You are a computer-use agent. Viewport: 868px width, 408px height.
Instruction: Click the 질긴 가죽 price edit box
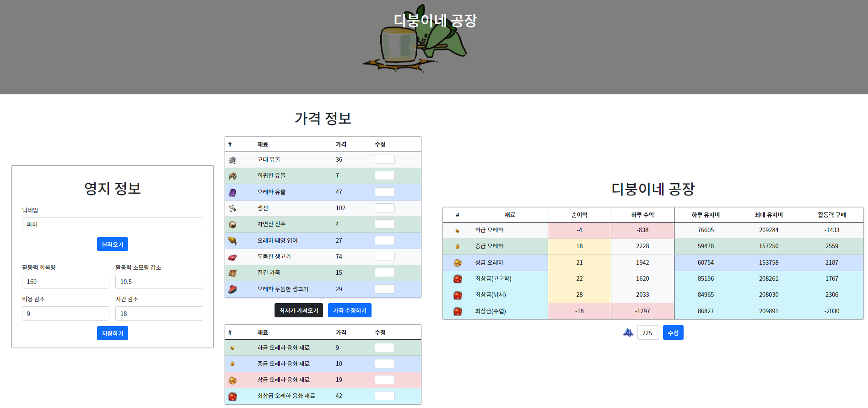(385, 272)
